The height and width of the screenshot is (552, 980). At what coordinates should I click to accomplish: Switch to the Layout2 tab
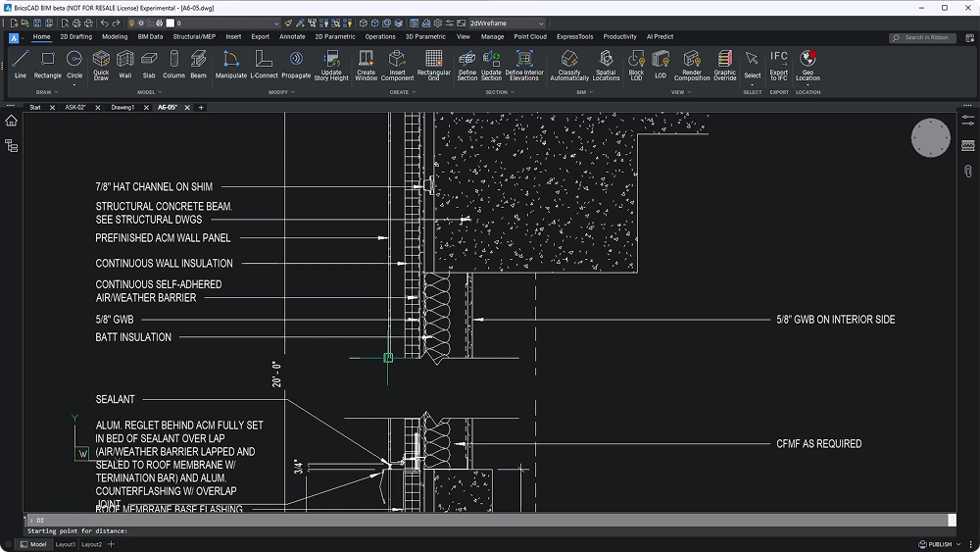point(91,544)
